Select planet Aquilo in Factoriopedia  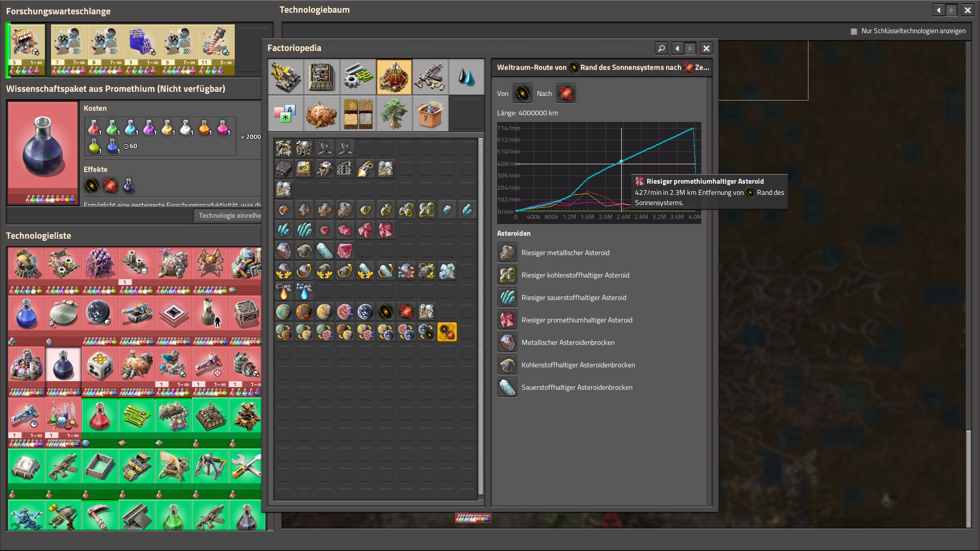point(365,312)
